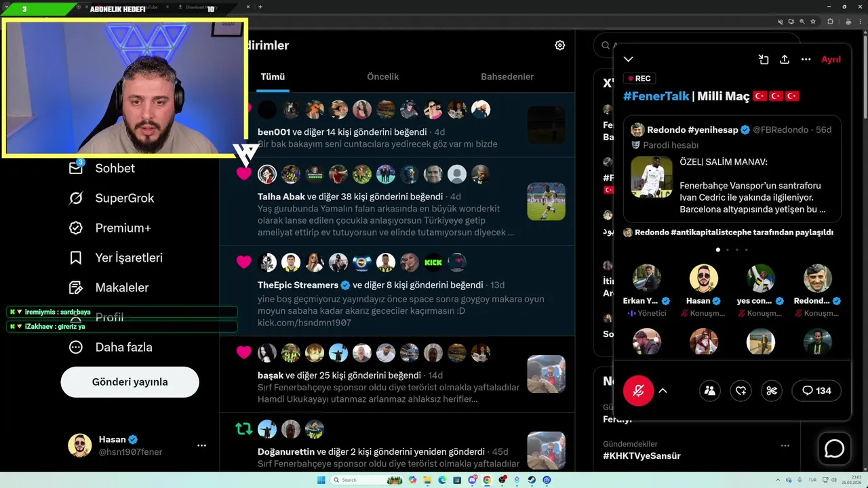This screenshot has width=868, height=488.
Task: Open Microsoft Edge on taskbar
Action: [x=442, y=480]
